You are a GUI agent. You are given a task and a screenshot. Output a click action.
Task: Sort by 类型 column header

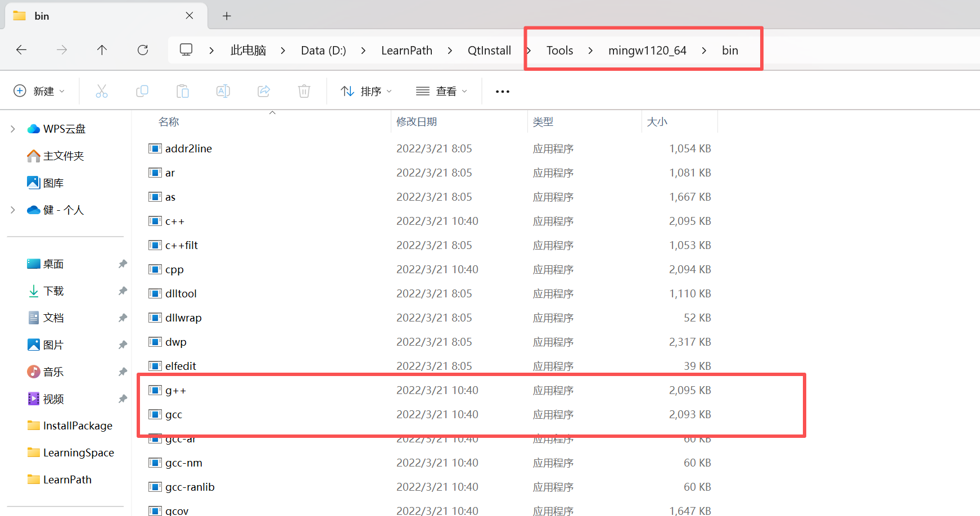point(543,122)
